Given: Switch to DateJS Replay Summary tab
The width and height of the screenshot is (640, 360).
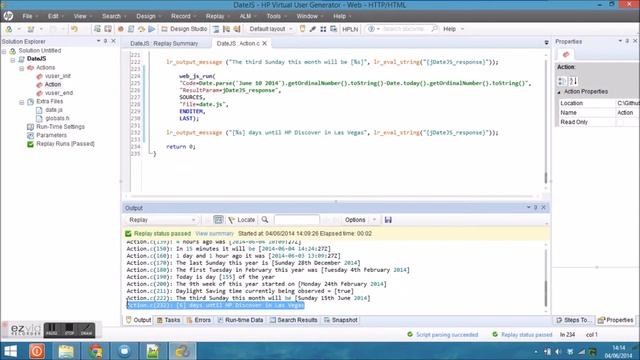Looking at the screenshot, I should [164, 44].
